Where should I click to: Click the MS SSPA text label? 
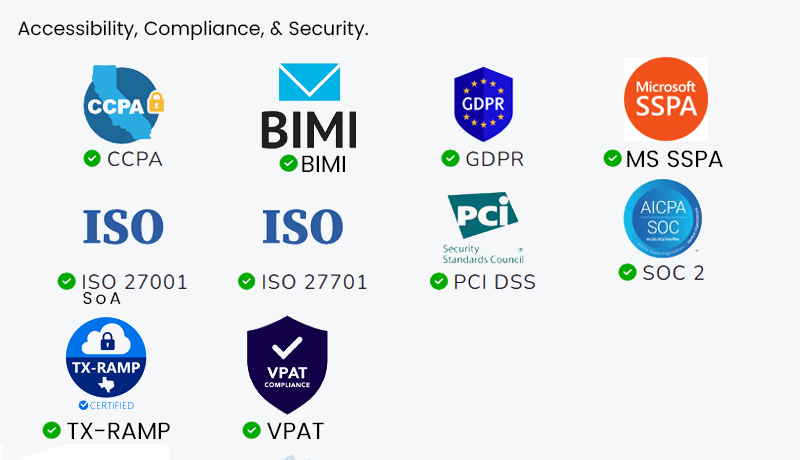coord(674,159)
